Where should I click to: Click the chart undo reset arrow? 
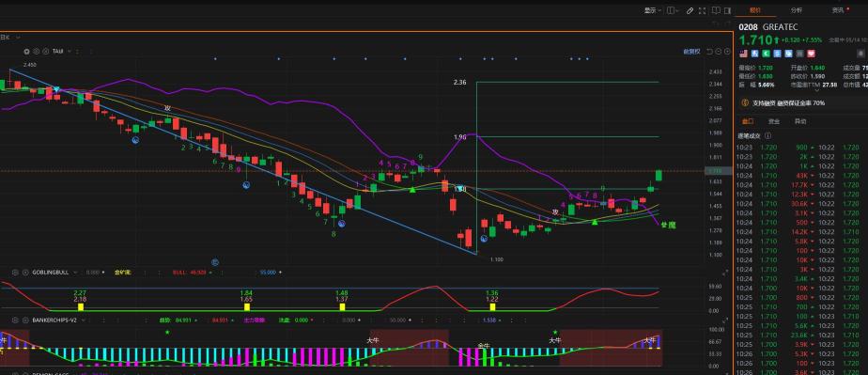click(709, 52)
